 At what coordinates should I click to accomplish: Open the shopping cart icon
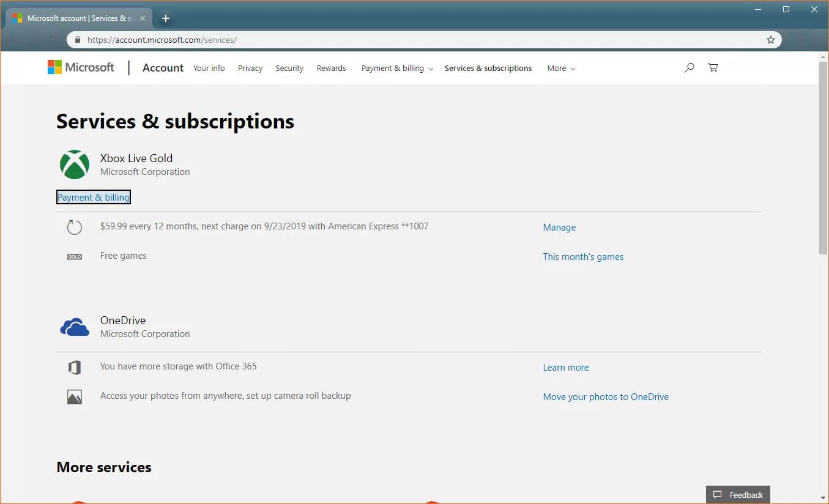click(713, 68)
